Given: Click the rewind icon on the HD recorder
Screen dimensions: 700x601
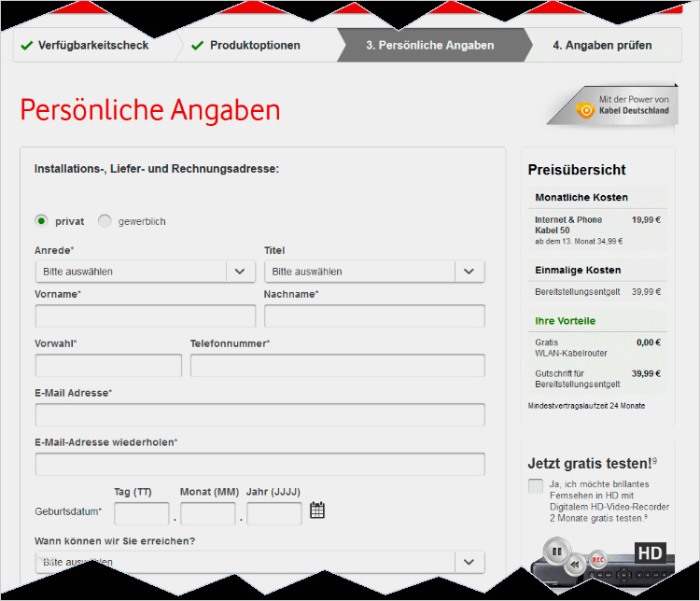Looking at the screenshot, I should pyautogui.click(x=577, y=565).
